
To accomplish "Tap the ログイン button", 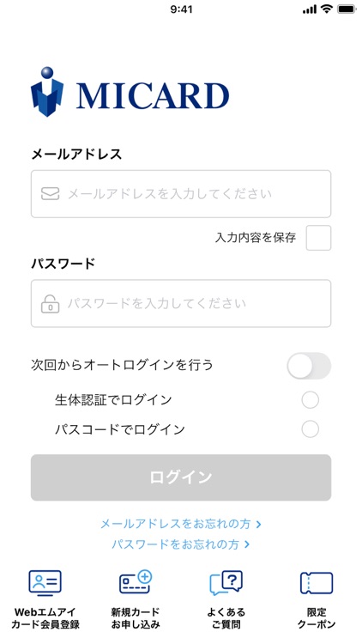I will pyautogui.click(x=181, y=477).
